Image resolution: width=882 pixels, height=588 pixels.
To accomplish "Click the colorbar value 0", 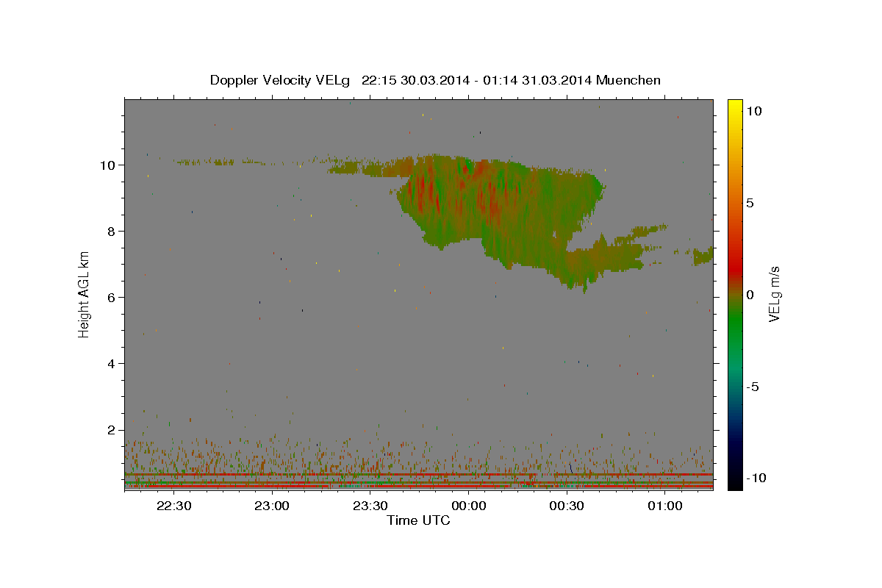I will [750, 295].
